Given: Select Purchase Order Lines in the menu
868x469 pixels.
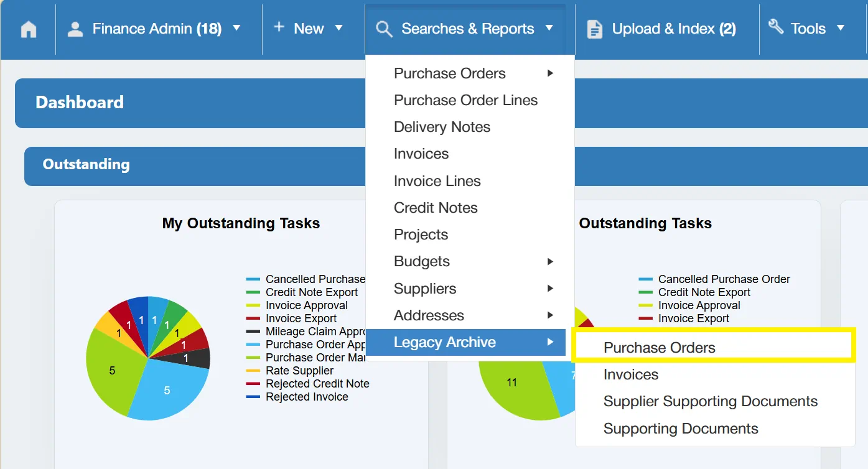Looking at the screenshot, I should 465,100.
